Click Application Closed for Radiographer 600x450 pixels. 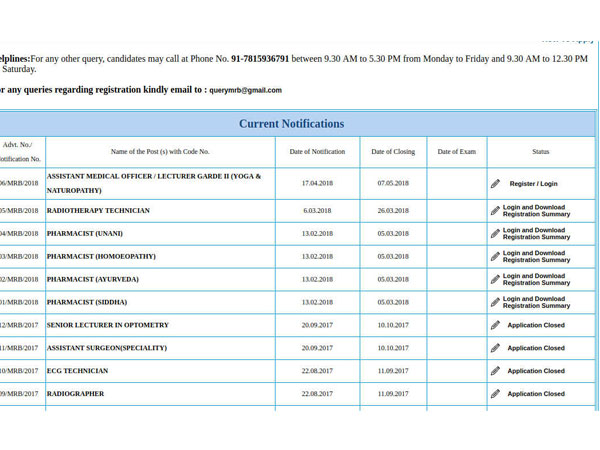click(x=536, y=394)
